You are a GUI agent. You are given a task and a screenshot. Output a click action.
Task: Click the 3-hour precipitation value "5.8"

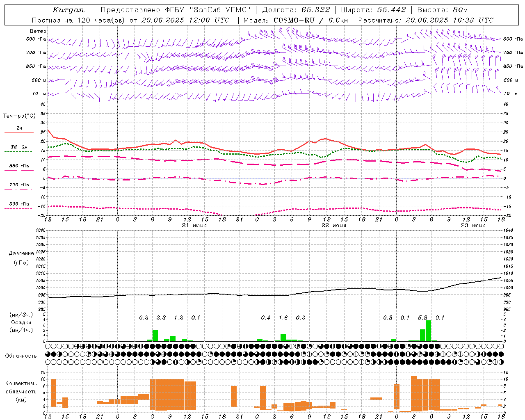click(x=422, y=318)
